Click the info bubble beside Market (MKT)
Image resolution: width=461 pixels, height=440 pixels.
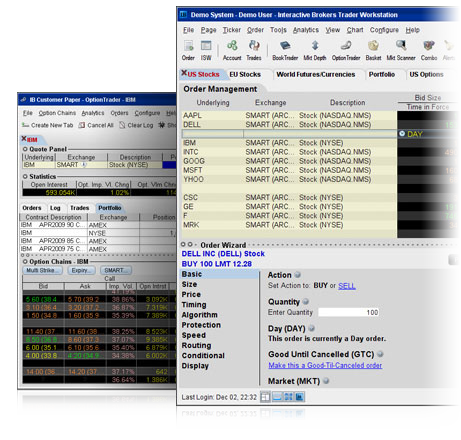pyautogui.click(x=326, y=380)
